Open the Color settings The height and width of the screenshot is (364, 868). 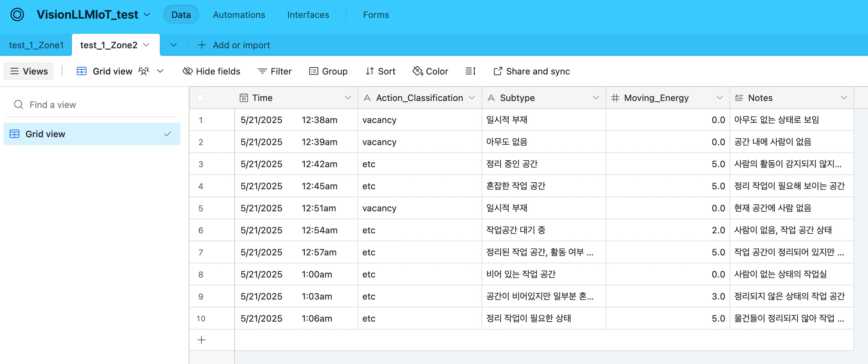(x=430, y=71)
